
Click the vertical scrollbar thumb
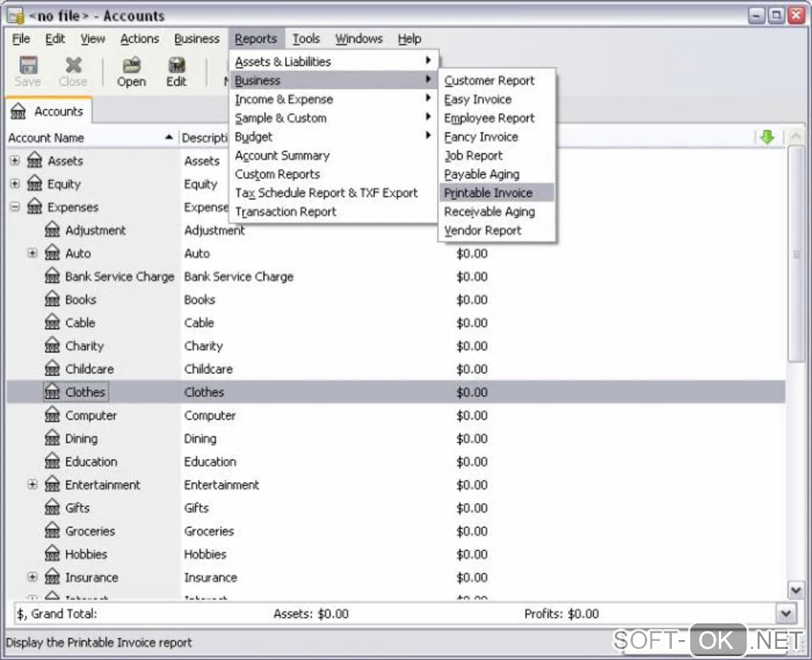[796, 254]
